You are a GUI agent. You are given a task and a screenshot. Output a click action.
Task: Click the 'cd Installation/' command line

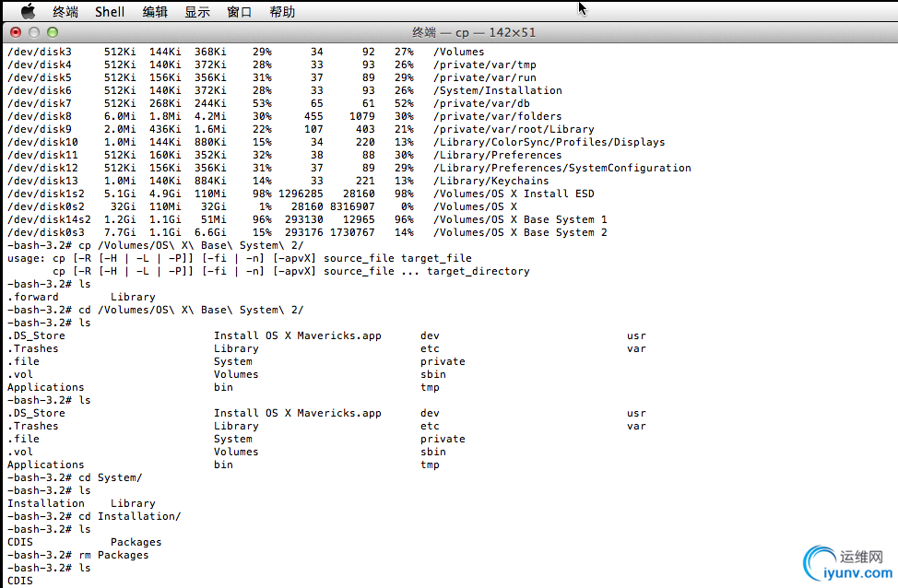(x=129, y=516)
